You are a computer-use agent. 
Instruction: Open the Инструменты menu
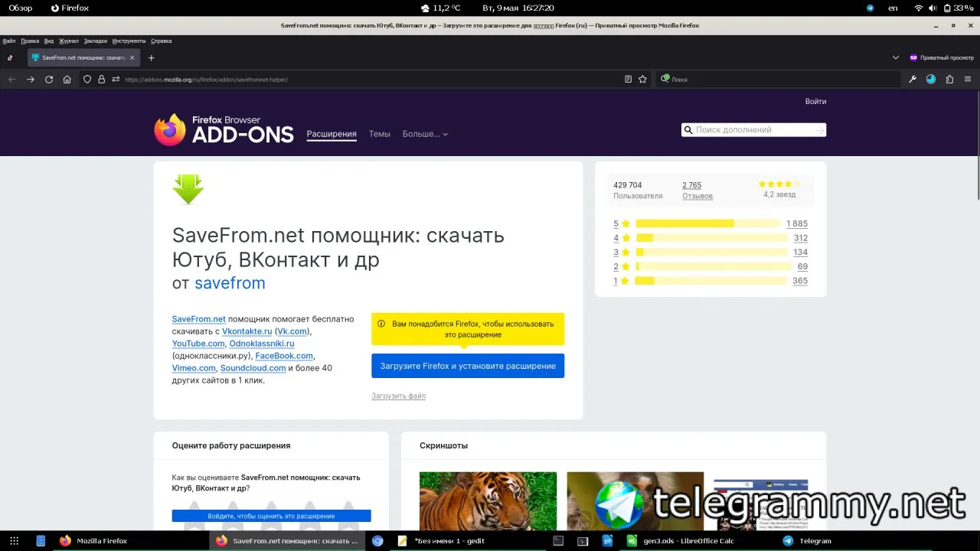coord(129,41)
